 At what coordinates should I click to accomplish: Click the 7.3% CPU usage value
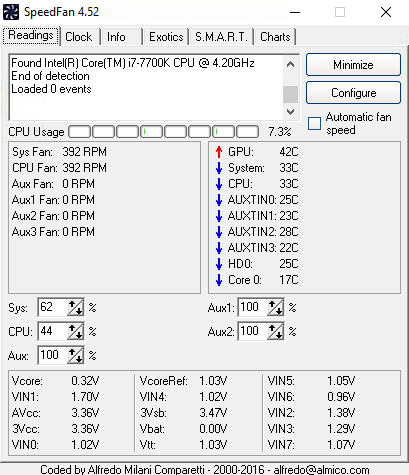[x=280, y=132]
